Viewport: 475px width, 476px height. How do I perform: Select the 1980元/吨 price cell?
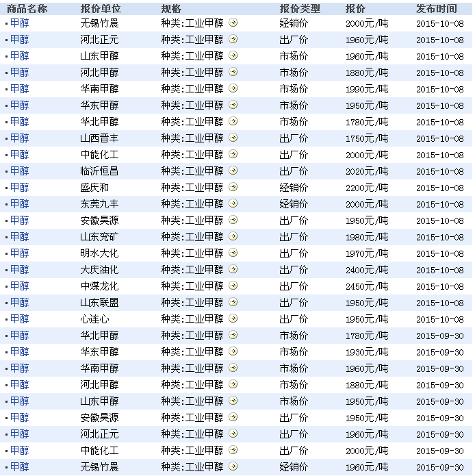click(367, 237)
